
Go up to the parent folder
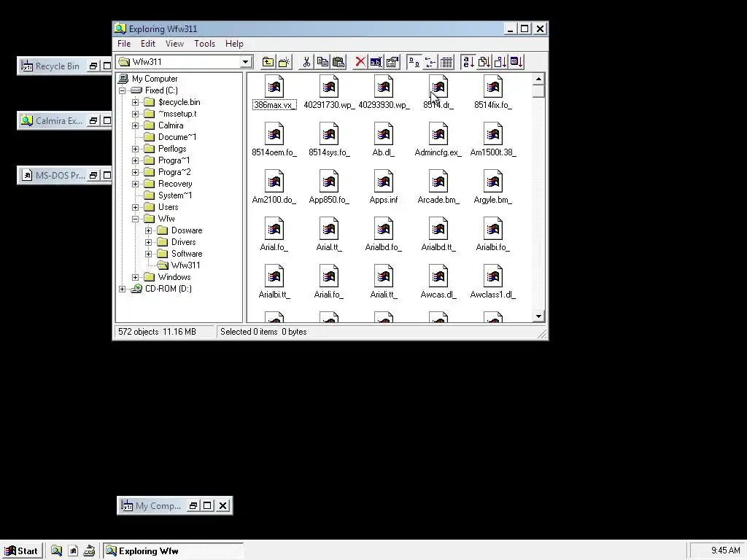pos(268,62)
